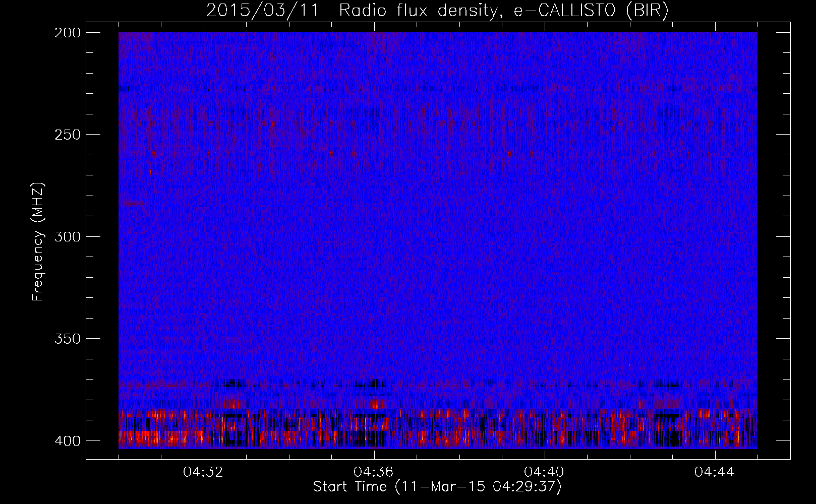816x504 pixels.
Task: Click the 300 frequency tick label
Action: [67, 236]
